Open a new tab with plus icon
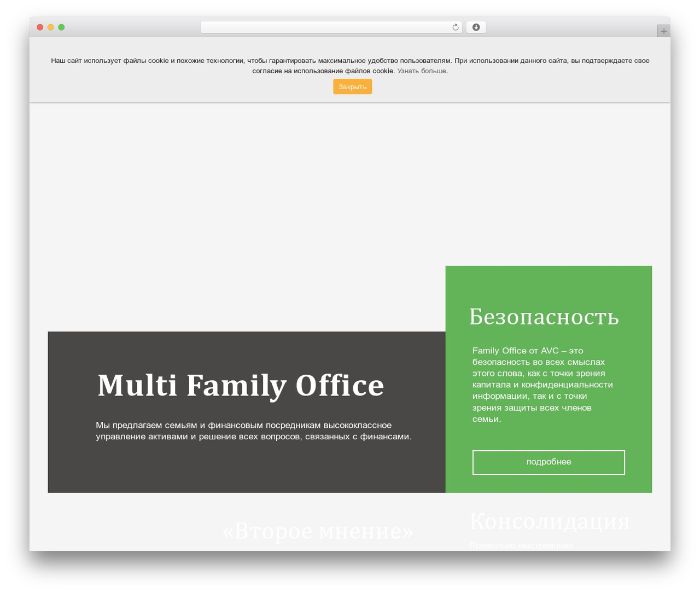The height and width of the screenshot is (593, 700). coord(663,31)
